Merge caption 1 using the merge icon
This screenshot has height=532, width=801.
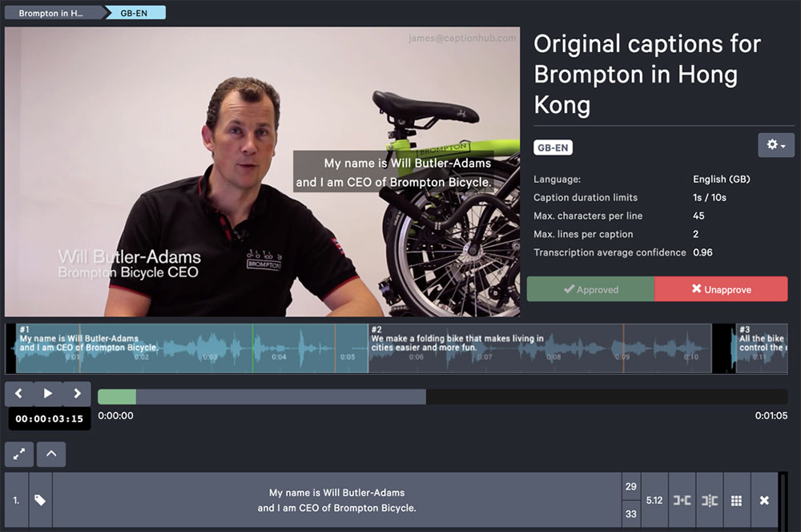[682, 500]
